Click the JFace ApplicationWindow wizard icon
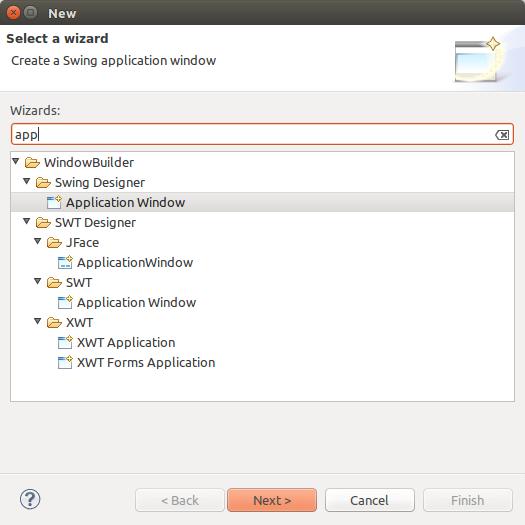 coord(65,262)
